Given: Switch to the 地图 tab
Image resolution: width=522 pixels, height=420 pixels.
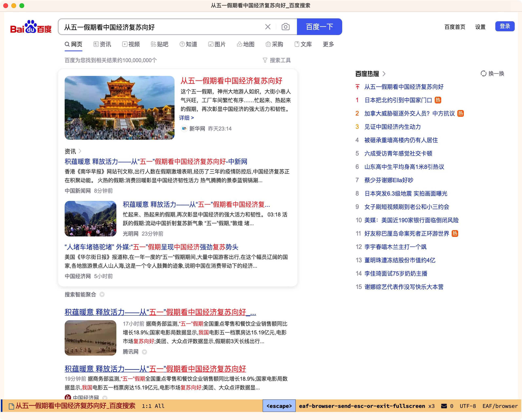Looking at the screenshot, I should tap(246, 44).
